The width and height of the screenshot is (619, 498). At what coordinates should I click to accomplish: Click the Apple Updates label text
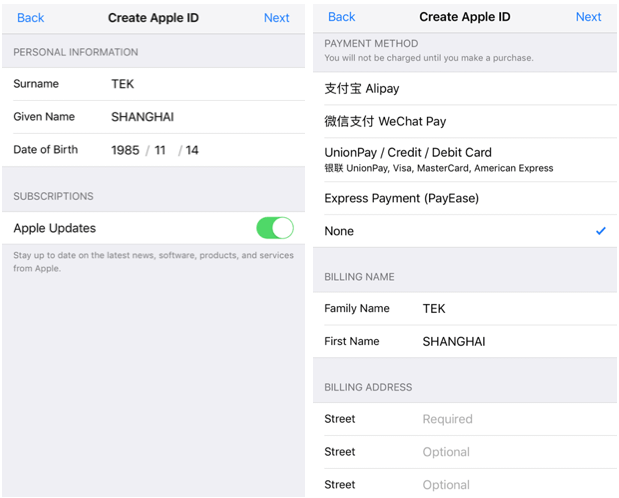click(54, 228)
